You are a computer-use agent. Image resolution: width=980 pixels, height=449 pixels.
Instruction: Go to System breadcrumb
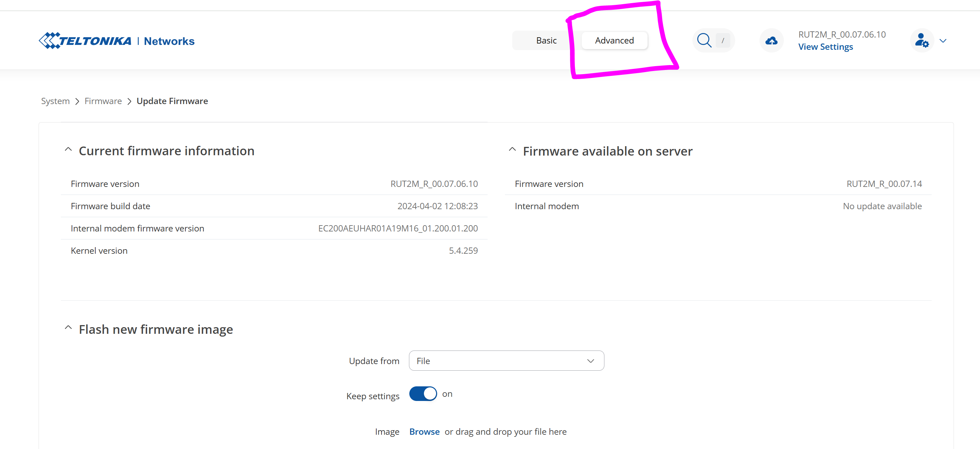(55, 101)
